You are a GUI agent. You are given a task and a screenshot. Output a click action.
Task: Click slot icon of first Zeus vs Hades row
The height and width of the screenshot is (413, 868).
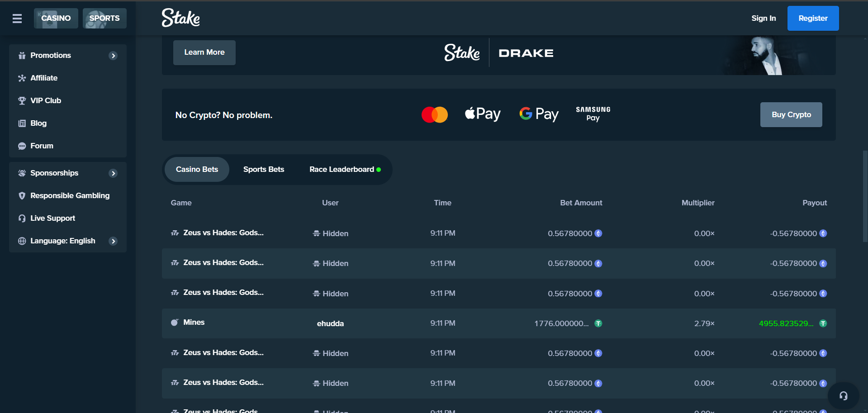pos(175,233)
